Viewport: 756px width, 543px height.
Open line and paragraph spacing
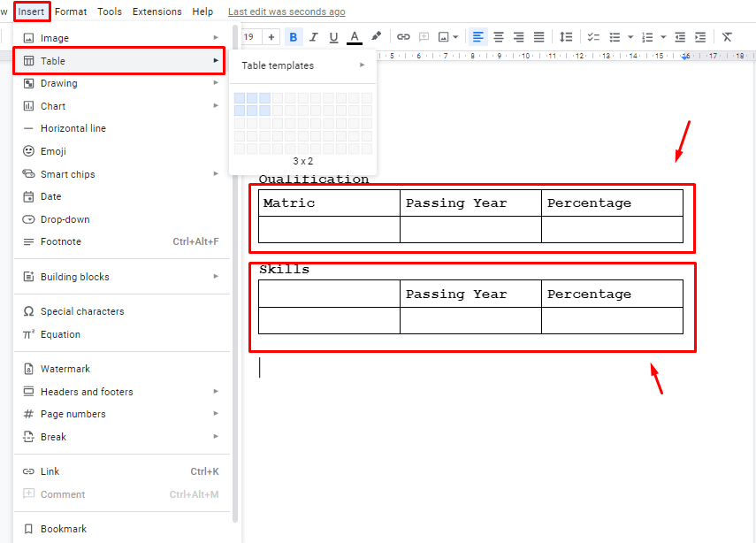(x=566, y=37)
